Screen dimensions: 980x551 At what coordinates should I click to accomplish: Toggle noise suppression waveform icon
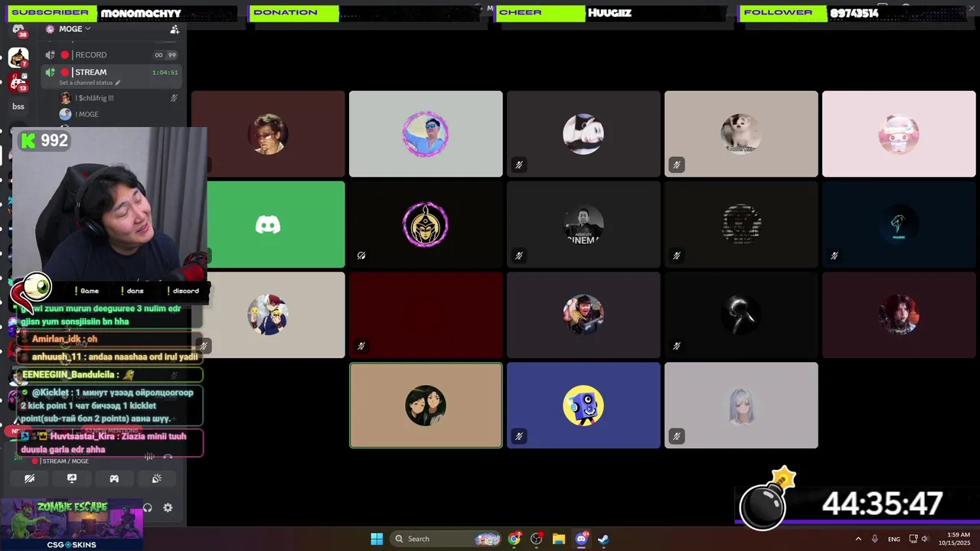149,457
